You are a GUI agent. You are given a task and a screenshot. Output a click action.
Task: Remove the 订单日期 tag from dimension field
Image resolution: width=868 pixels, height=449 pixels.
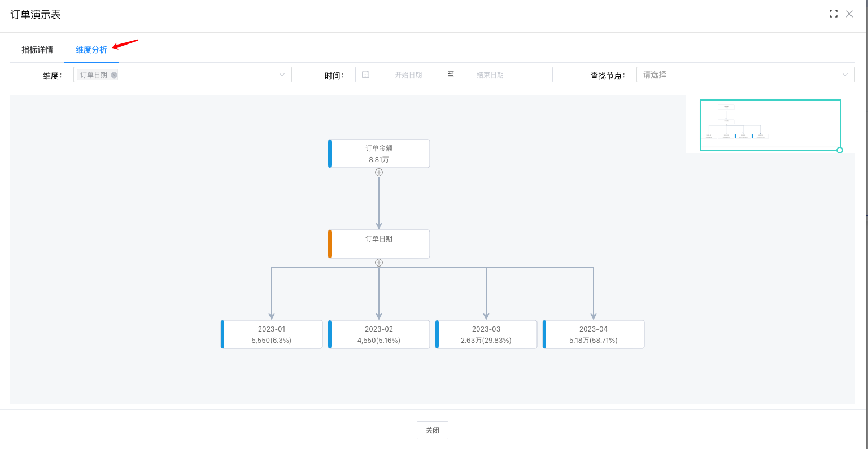(x=114, y=75)
